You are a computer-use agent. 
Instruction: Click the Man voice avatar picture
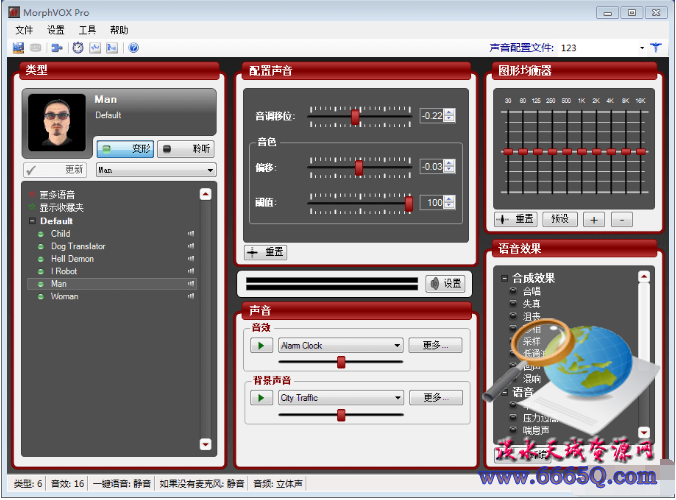tap(56, 122)
